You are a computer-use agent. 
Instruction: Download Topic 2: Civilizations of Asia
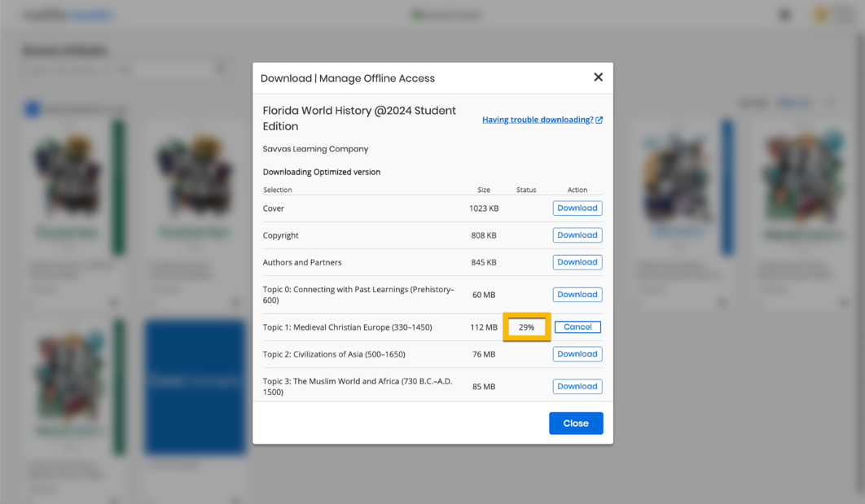[x=577, y=354]
